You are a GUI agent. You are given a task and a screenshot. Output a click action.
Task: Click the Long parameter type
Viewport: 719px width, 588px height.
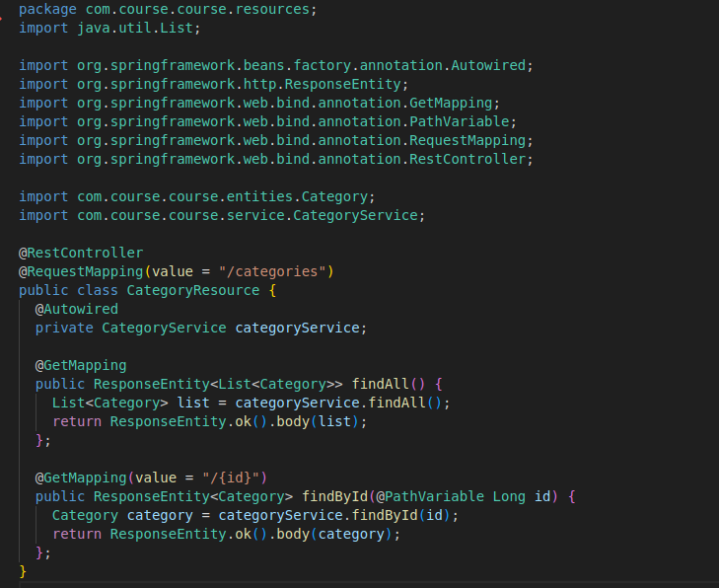(x=509, y=496)
